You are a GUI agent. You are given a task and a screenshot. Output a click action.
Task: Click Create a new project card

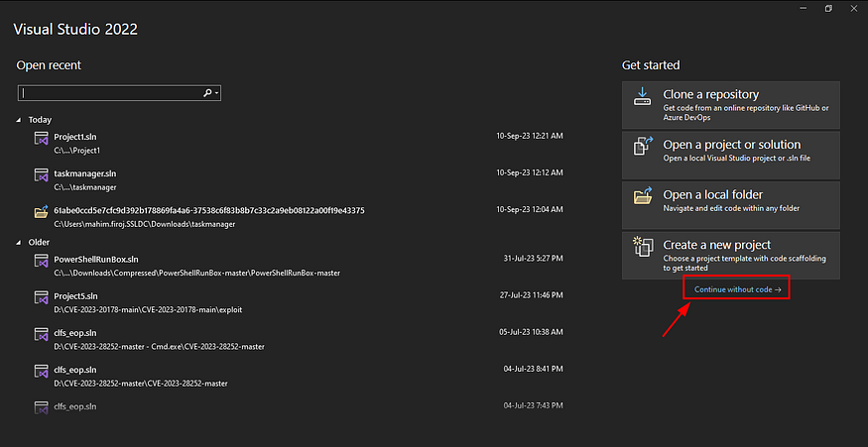pos(731,256)
